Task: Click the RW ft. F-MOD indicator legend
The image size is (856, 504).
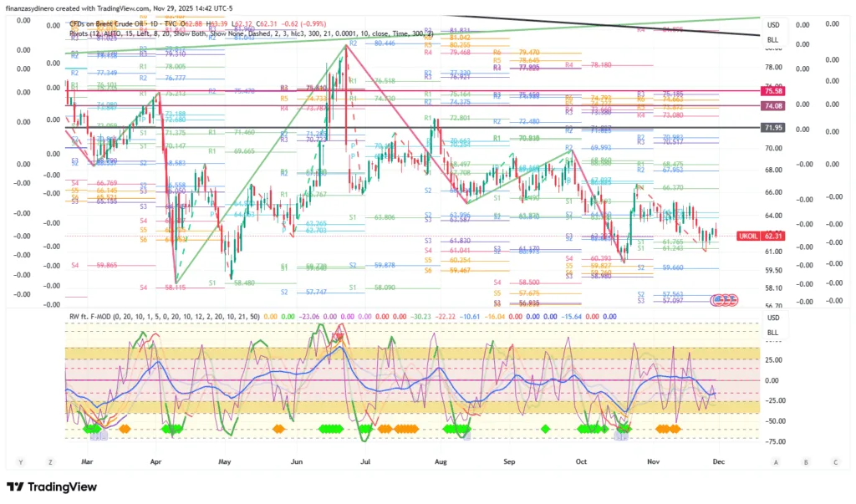Action: 100,317
